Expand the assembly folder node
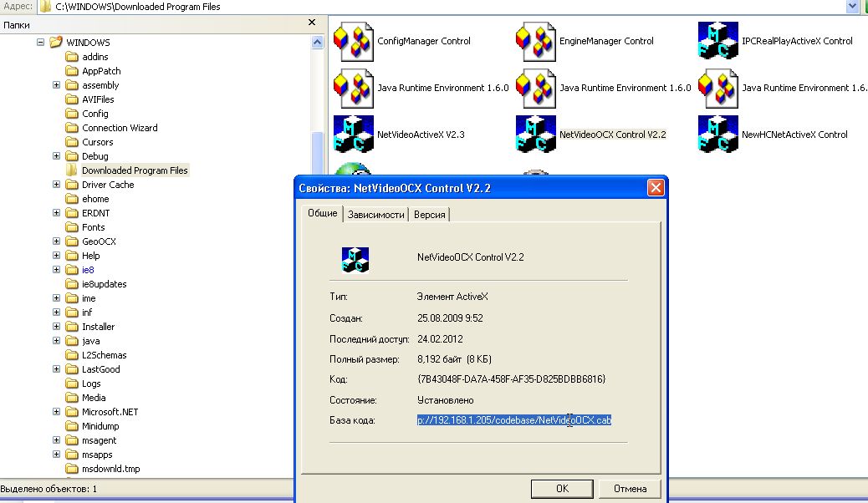The width and height of the screenshot is (868, 503). pos(57,85)
